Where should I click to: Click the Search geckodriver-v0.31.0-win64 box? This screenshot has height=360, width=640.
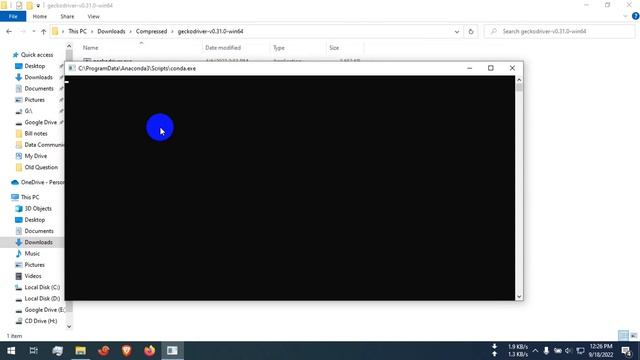point(559,31)
